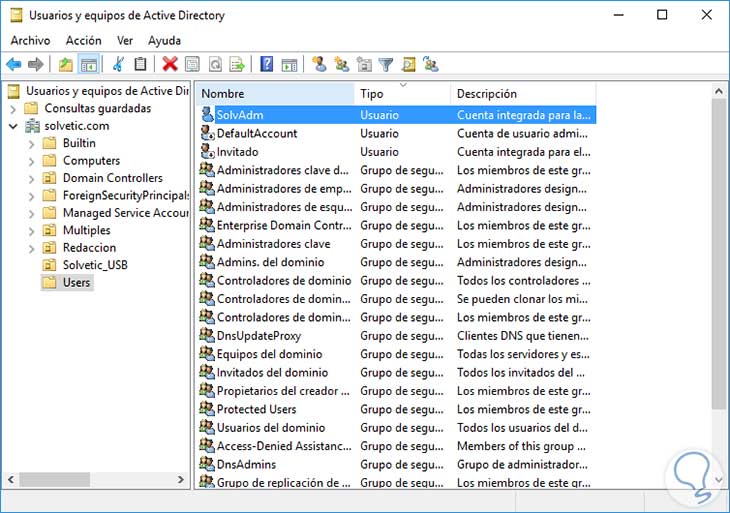Click the Find objects icon
Image resolution: width=730 pixels, height=513 pixels.
[408, 64]
